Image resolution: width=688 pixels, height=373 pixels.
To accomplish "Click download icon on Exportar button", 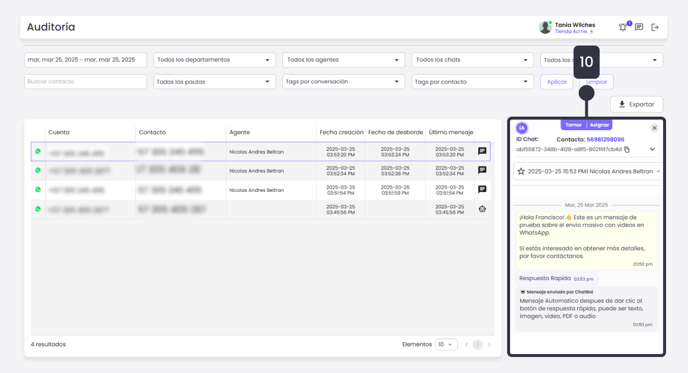I will (622, 104).
